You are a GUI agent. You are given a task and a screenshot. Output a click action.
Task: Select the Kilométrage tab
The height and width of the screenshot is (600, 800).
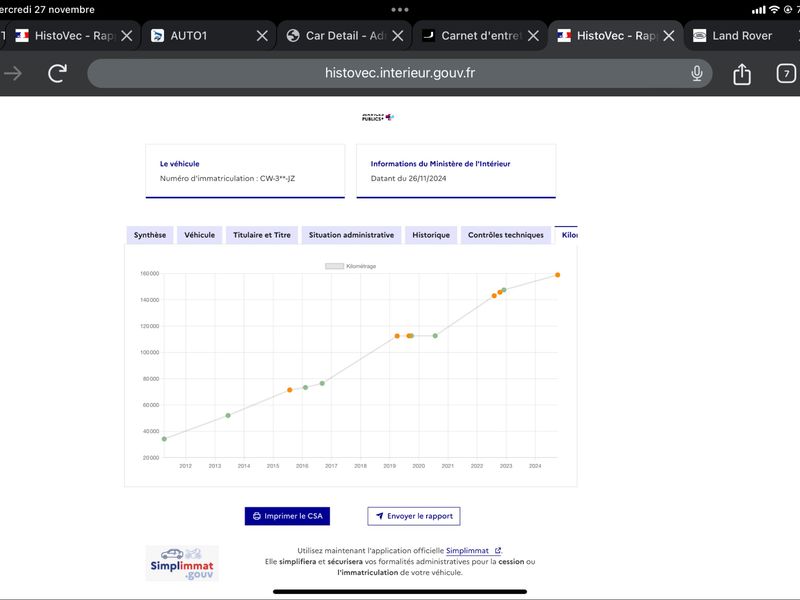pos(566,235)
